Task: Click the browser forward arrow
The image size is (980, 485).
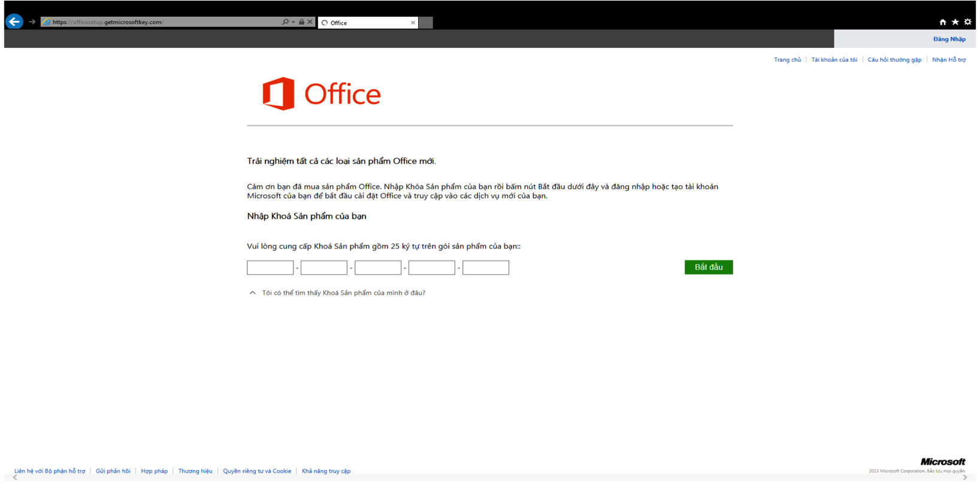Action: 32,22
